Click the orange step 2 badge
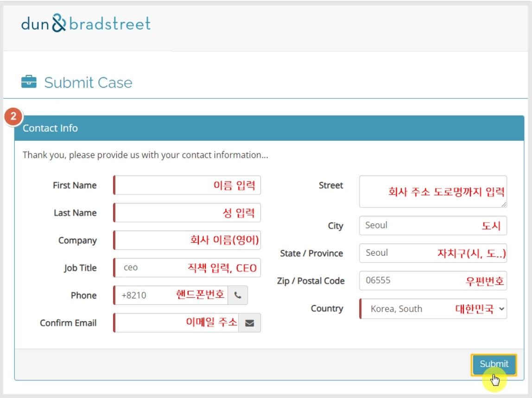 (x=13, y=116)
